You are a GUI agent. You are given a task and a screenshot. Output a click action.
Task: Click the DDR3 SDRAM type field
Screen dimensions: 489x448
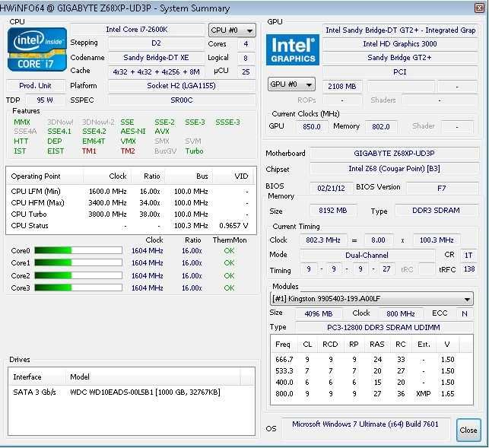pos(436,211)
